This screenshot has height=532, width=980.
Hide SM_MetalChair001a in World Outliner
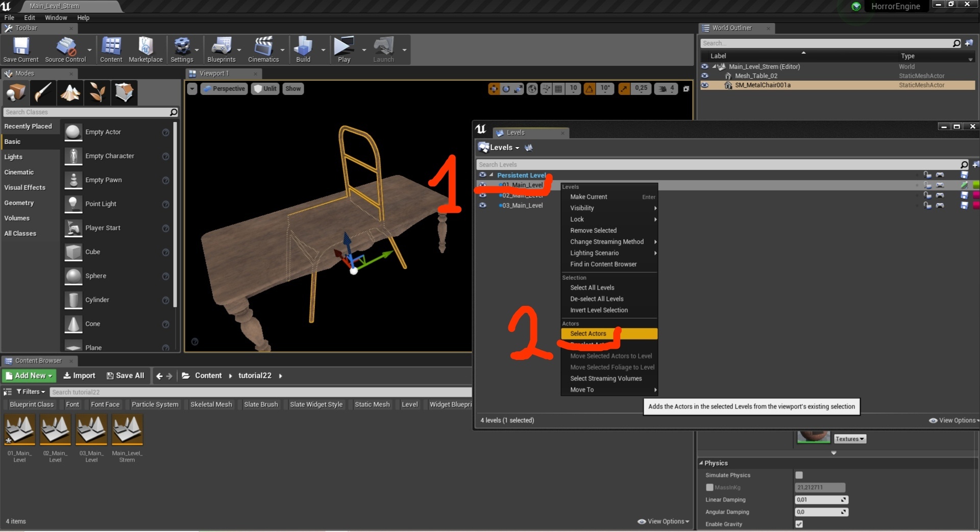[704, 85]
